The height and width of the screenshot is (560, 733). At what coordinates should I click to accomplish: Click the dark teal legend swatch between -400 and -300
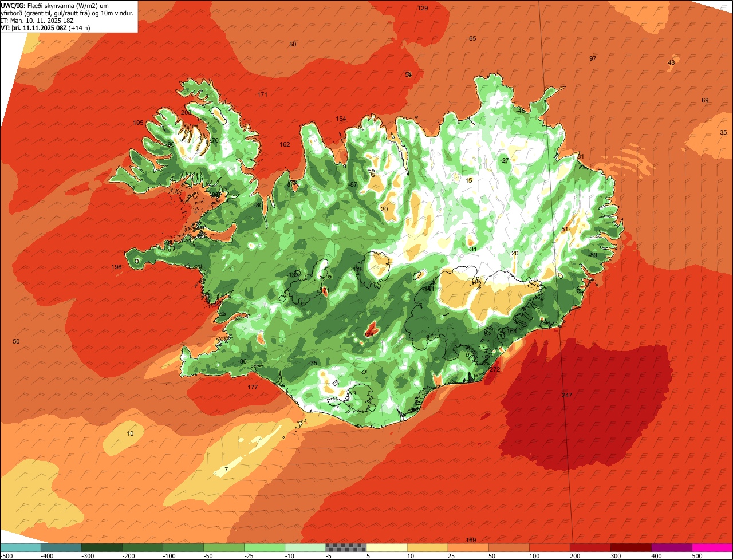tap(61, 547)
